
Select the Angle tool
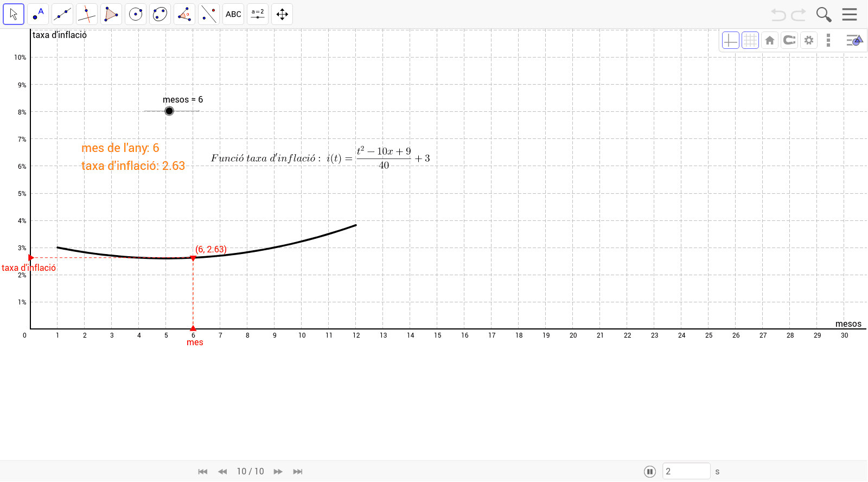tap(184, 14)
